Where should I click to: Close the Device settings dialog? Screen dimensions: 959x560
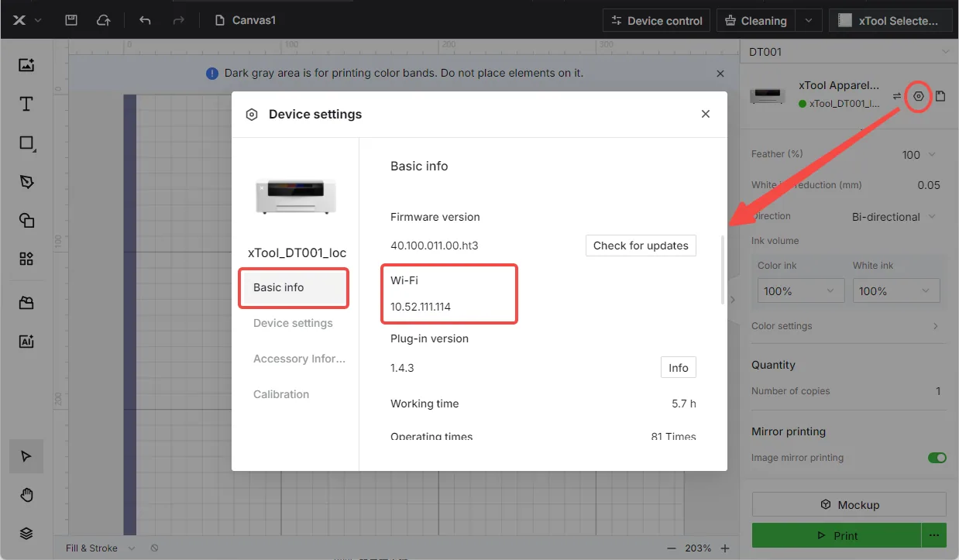(x=705, y=114)
